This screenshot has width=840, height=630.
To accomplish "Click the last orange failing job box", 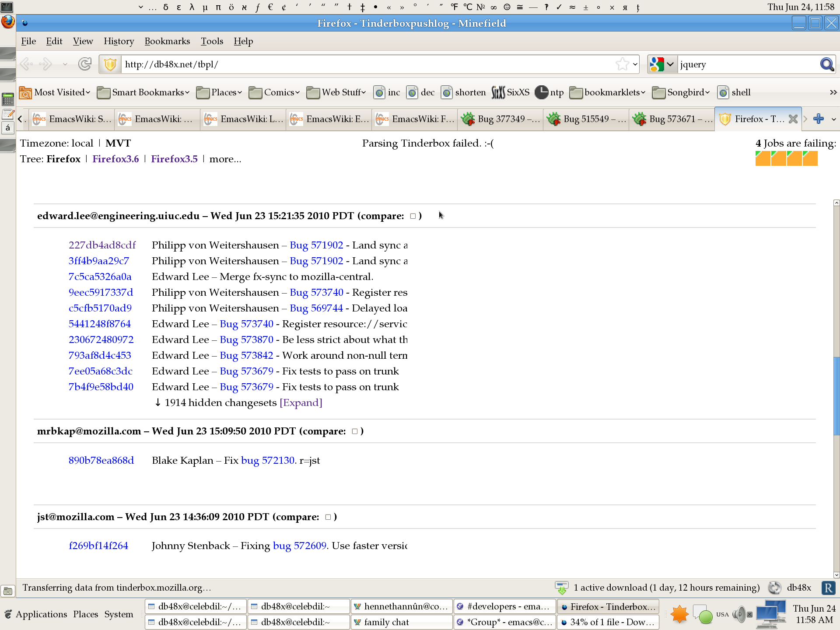I will pyautogui.click(x=810, y=158).
